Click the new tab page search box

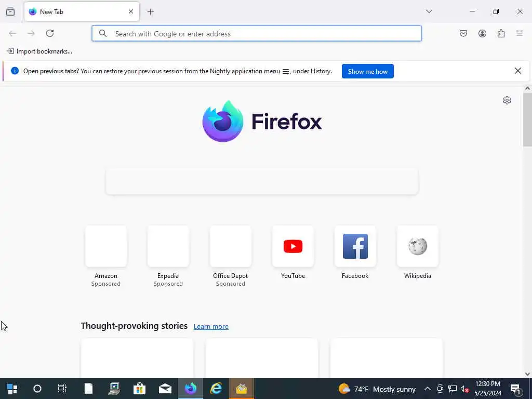pos(262,181)
